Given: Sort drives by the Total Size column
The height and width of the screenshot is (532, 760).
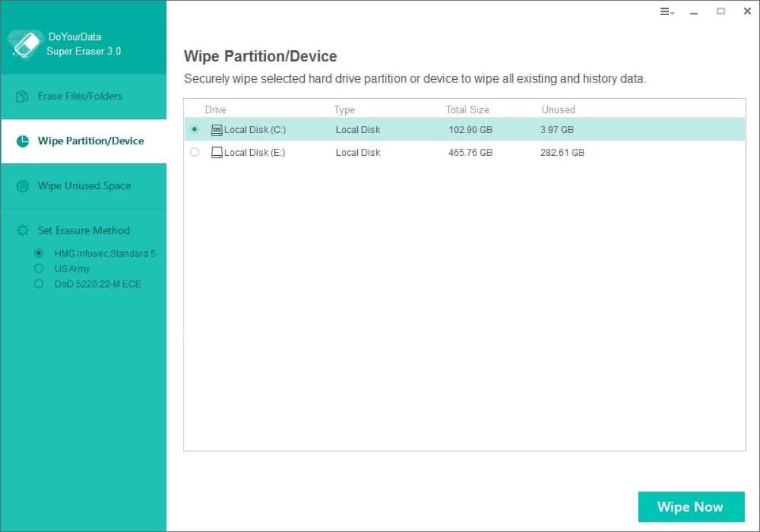Looking at the screenshot, I should tap(467, 110).
